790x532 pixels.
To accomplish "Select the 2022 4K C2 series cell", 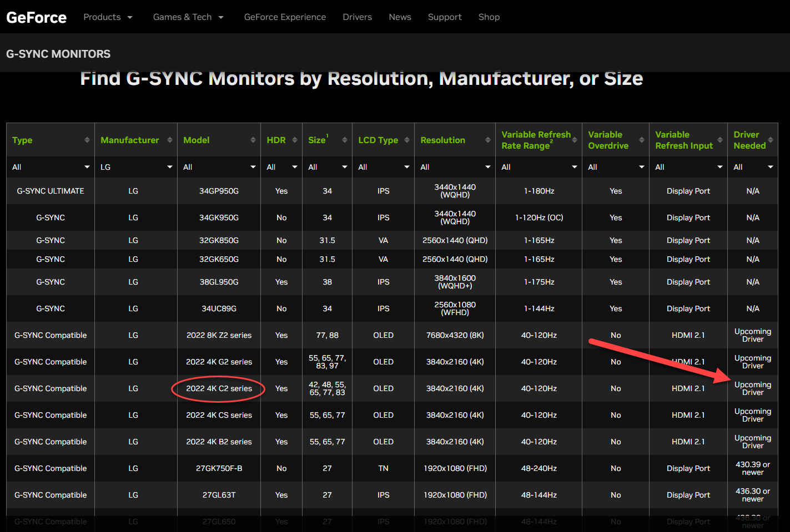I will point(219,388).
